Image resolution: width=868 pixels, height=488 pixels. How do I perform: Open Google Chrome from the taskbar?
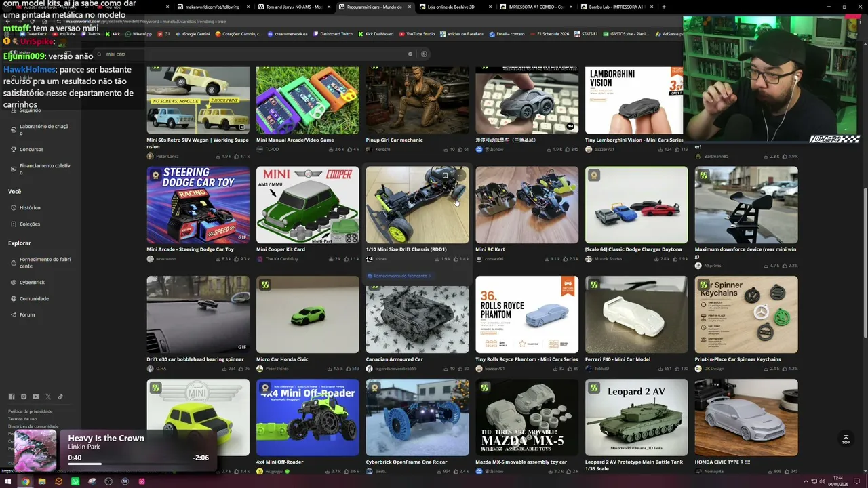coord(25,482)
